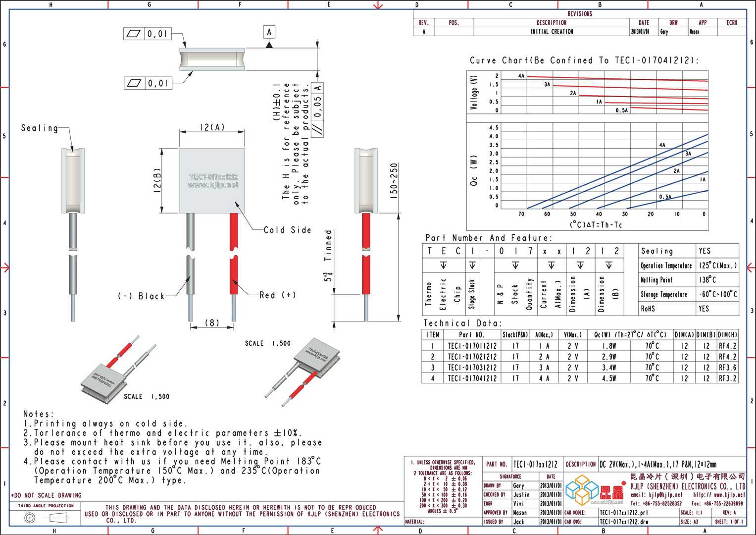Click the '138°C' melting point value
Image resolution: width=756 pixels, height=535 pixels.
point(707,280)
